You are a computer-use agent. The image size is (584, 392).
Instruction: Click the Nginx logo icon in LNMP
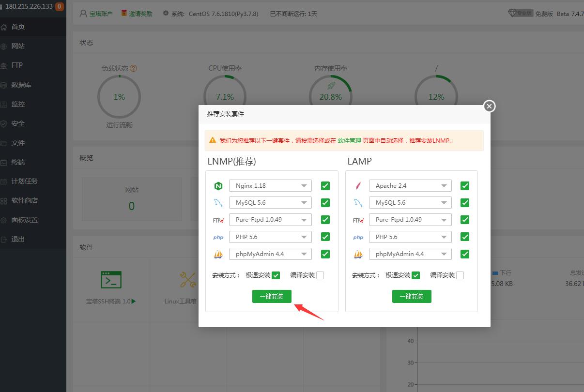coord(218,186)
